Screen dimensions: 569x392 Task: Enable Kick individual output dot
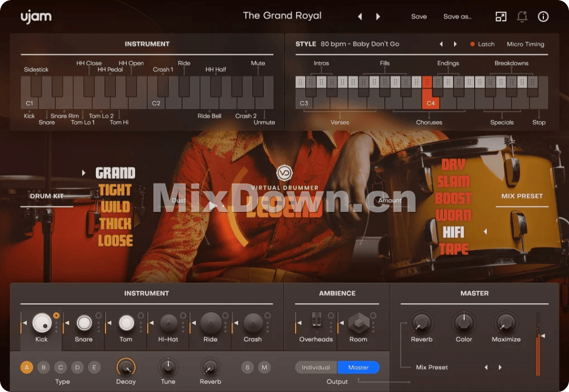click(56, 316)
